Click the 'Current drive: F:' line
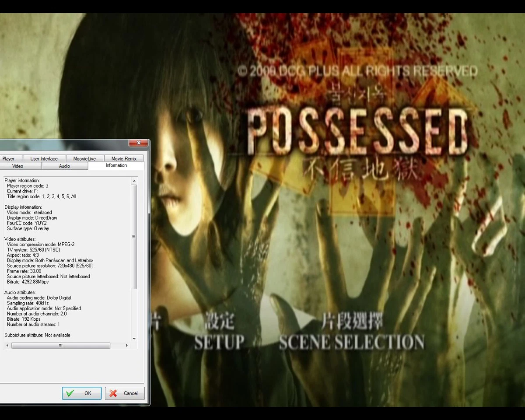Viewport: 525px width, 420px height. (22, 191)
